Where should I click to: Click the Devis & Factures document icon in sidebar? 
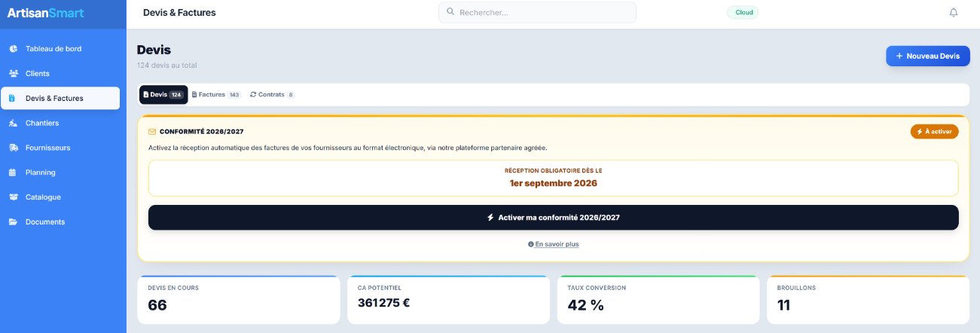[12, 99]
